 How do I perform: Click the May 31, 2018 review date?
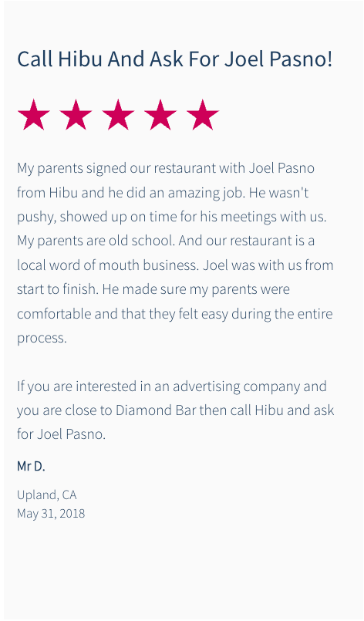[51, 513]
